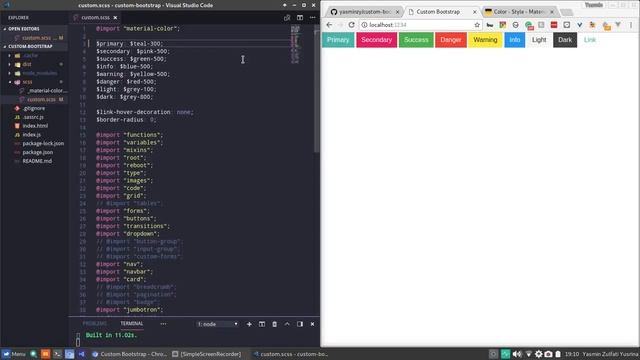Click the funnel-shaped extension icon in Chrome

click(x=618, y=25)
